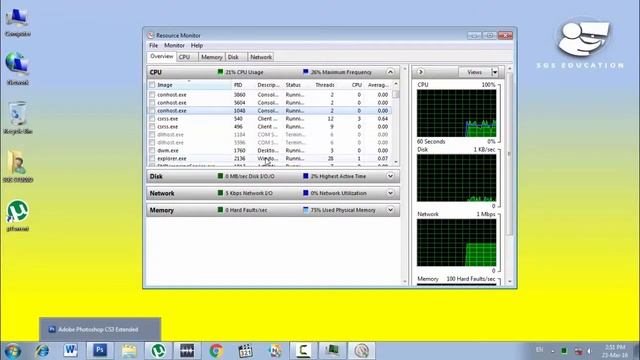The image size is (640, 360).
Task: Open the Recycle Bin desktop icon
Action: (17, 118)
